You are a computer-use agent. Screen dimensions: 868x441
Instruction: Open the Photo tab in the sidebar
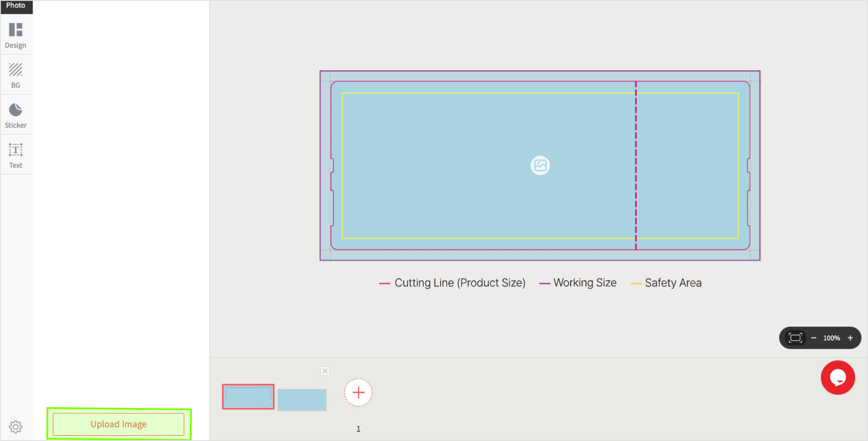[x=16, y=6]
